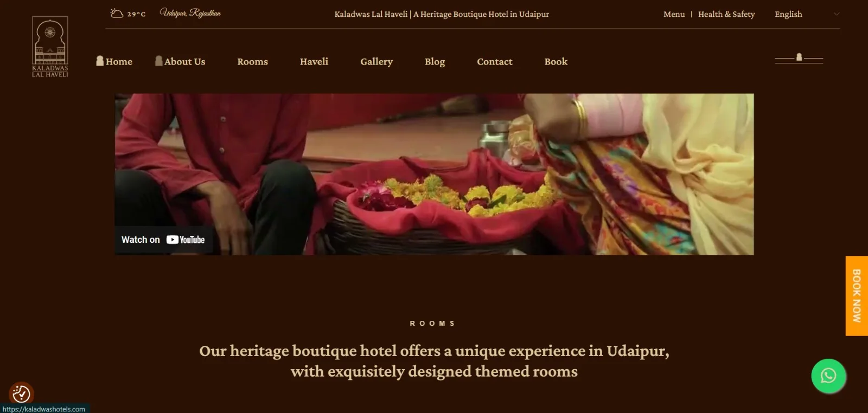The image size is (868, 413).
Task: Click the Kaladwas Lal Haveli logo
Action: [x=50, y=47]
